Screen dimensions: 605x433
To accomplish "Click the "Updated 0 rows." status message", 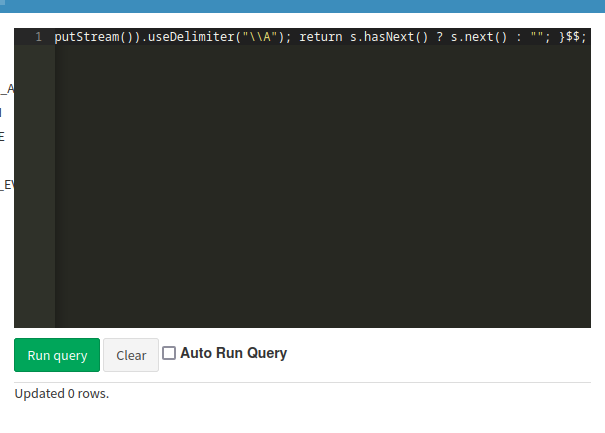I will tap(61, 393).
